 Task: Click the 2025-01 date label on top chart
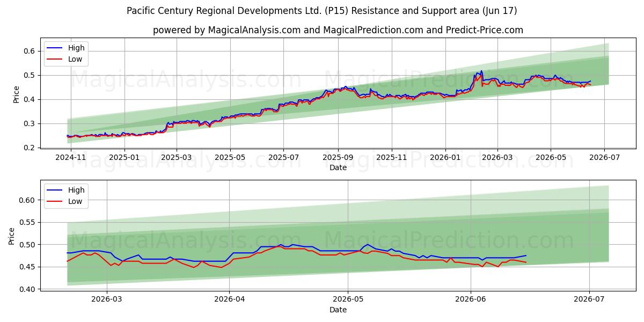tap(125, 157)
